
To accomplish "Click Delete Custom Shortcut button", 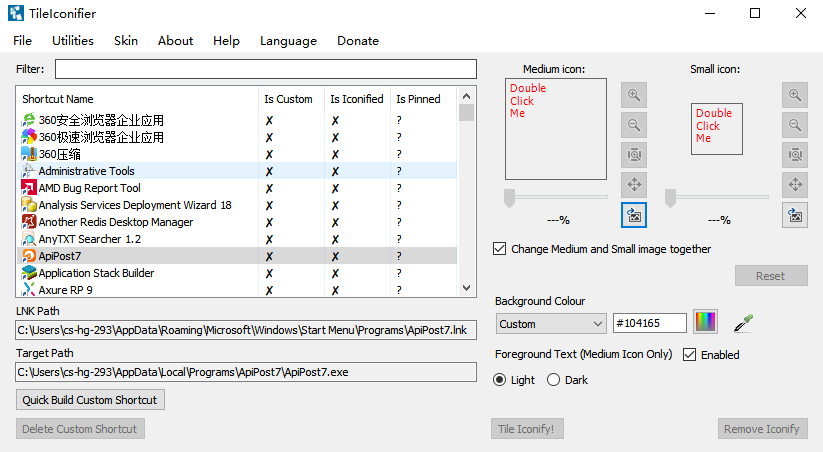I will point(80,429).
